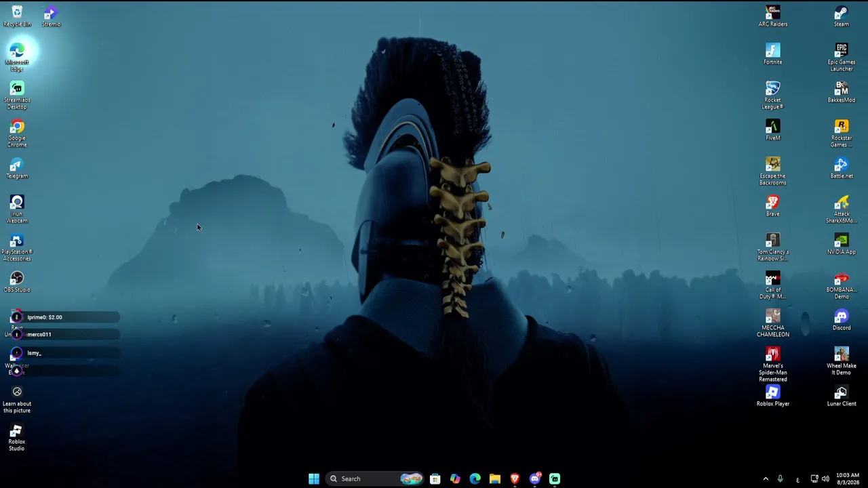Select the Fortnite desktop shortcut

pos(773,54)
